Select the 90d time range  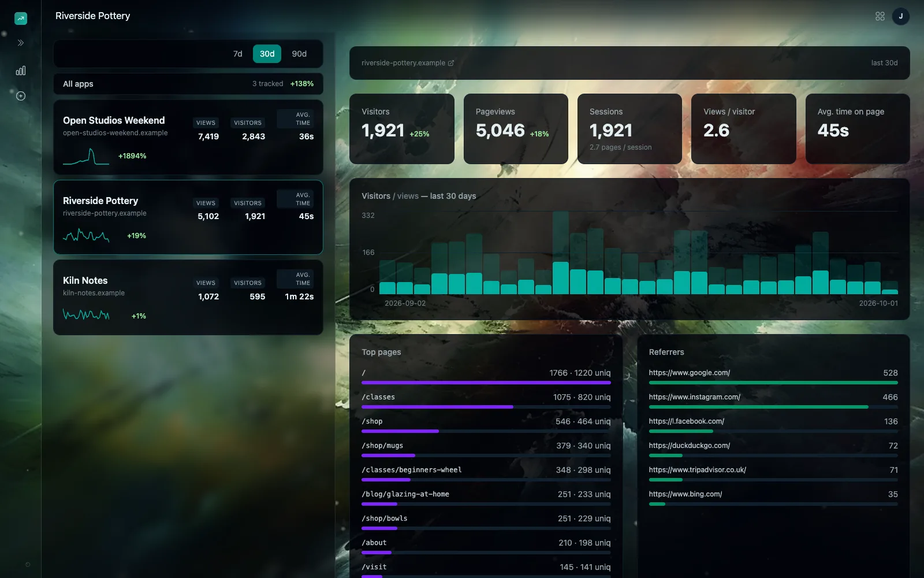pos(299,54)
